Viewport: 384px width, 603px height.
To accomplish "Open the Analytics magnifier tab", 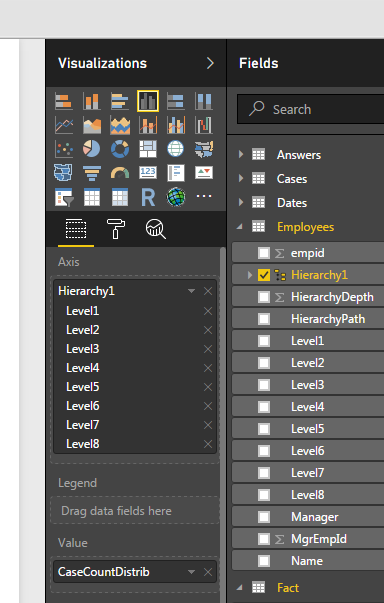I will click(x=155, y=229).
